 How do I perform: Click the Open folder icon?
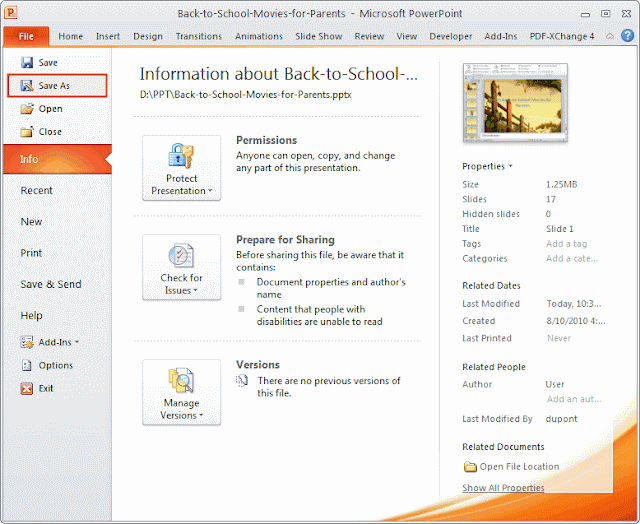[27, 109]
